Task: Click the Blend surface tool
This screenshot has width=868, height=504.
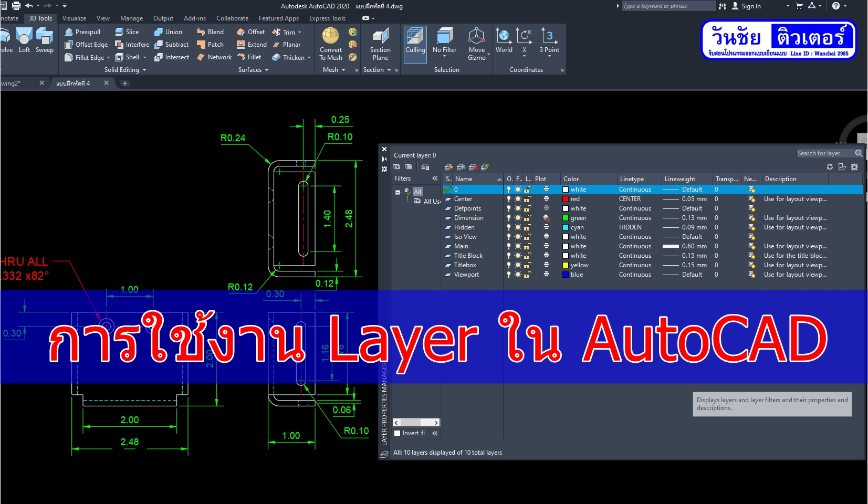Action: 210,32
